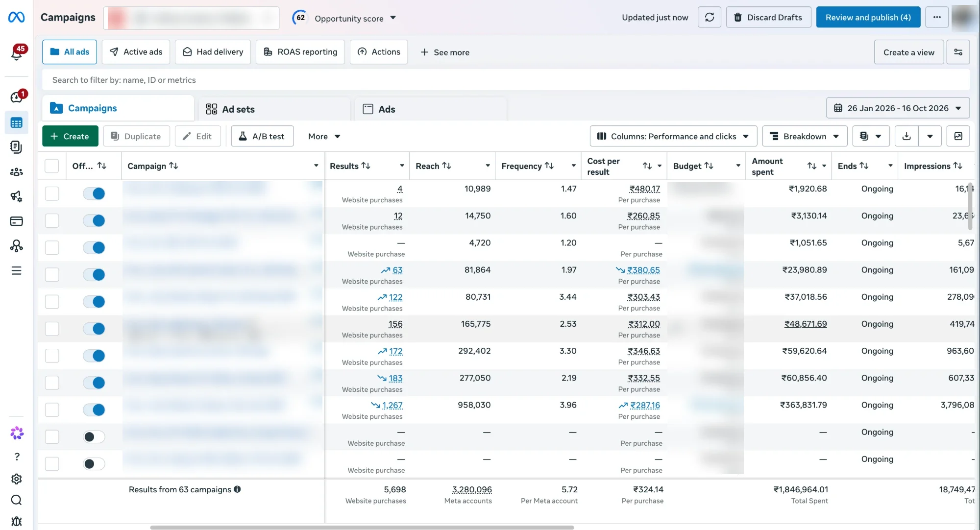
Task: Toggle off campaign with ₹1,920.68 spent
Action: (94, 193)
